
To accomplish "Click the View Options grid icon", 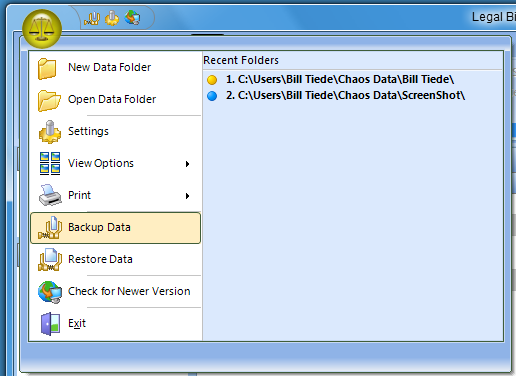I will coord(50,163).
